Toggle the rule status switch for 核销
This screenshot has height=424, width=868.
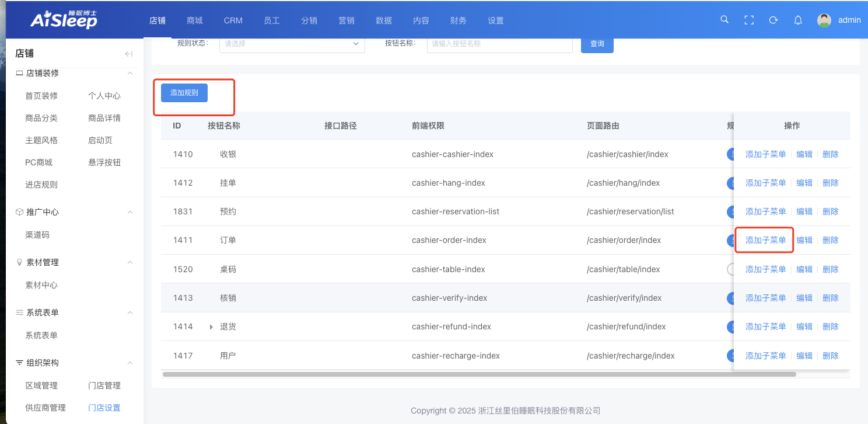[x=730, y=298]
